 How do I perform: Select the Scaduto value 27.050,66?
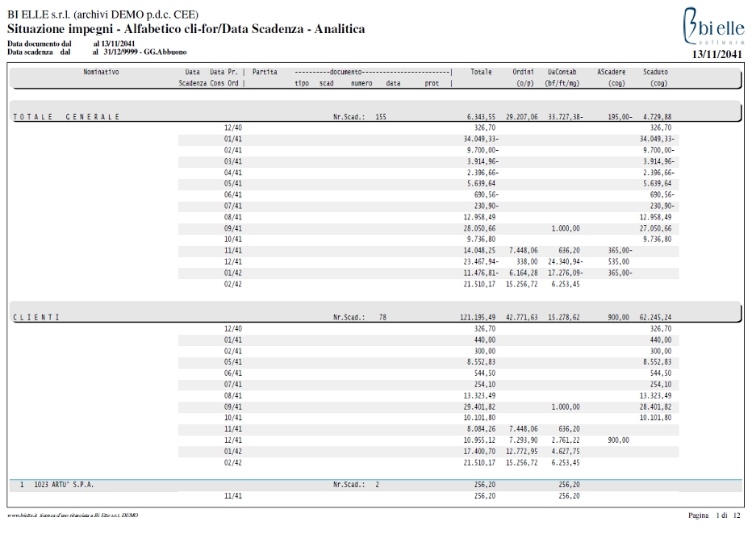tap(655, 228)
